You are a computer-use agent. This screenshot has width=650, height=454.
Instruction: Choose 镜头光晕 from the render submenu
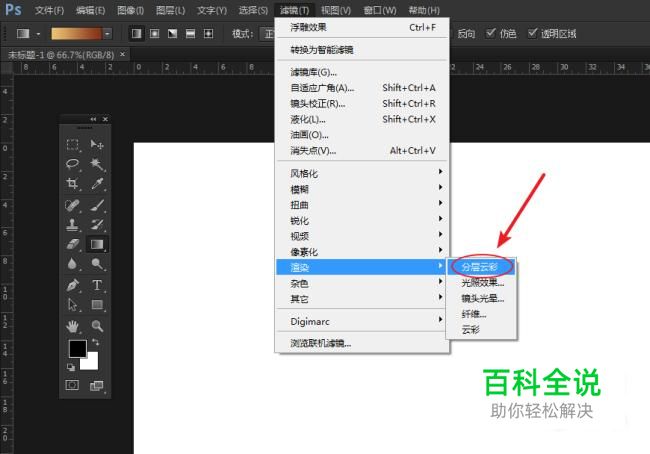pos(481,298)
